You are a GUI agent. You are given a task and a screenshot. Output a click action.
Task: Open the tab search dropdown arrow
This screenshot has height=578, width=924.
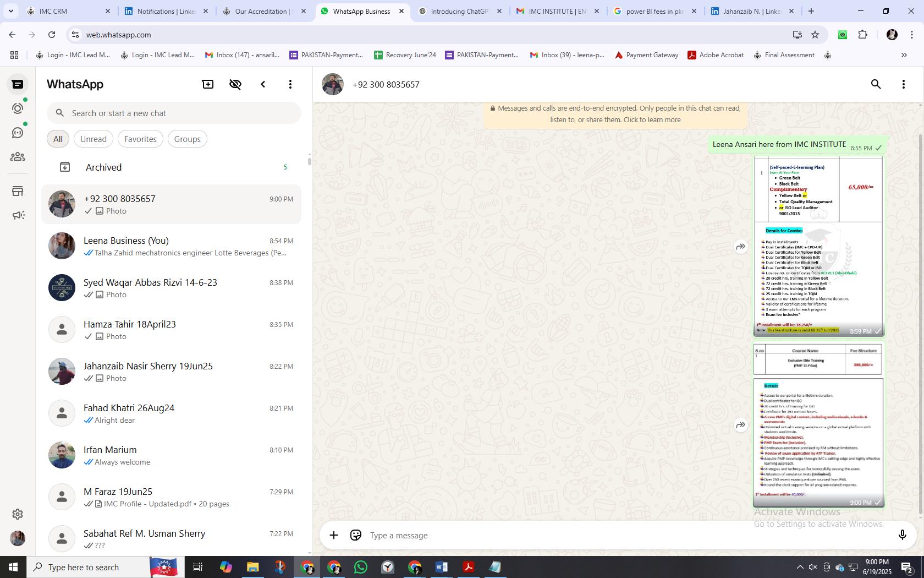click(10, 11)
